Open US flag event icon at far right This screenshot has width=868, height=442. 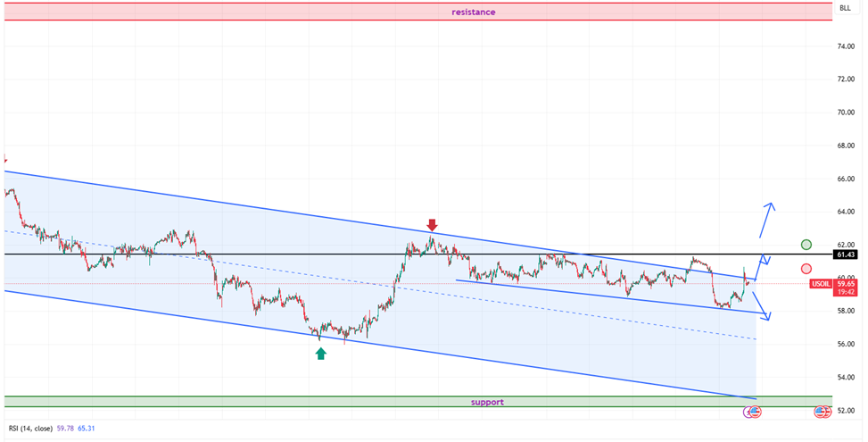(822, 412)
